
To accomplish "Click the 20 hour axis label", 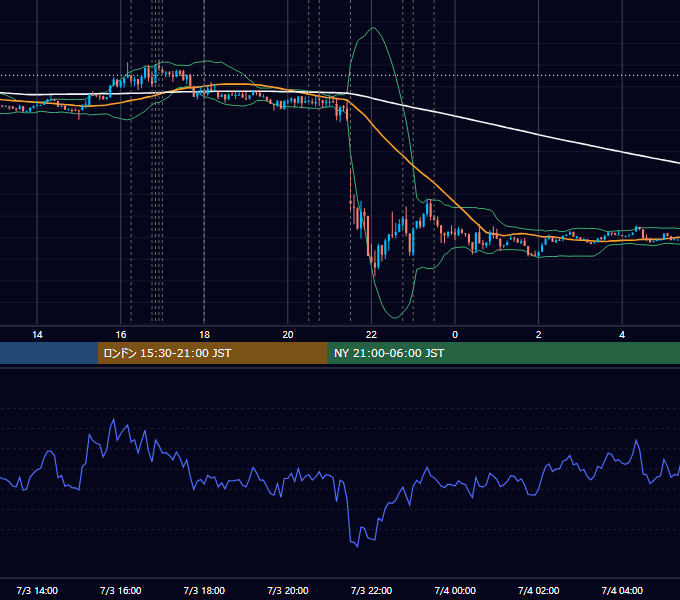I will pyautogui.click(x=288, y=335).
